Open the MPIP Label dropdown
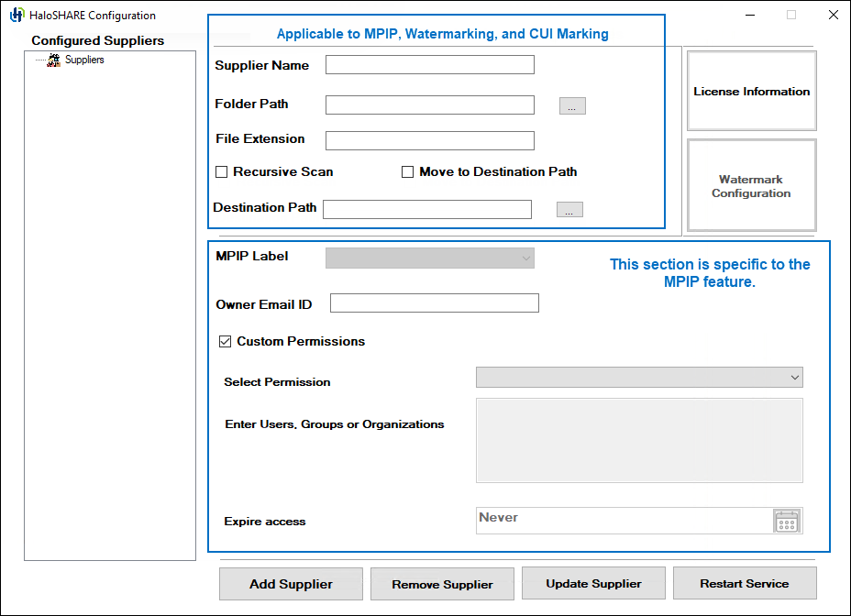Image resolution: width=851 pixels, height=616 pixels. pos(430,258)
